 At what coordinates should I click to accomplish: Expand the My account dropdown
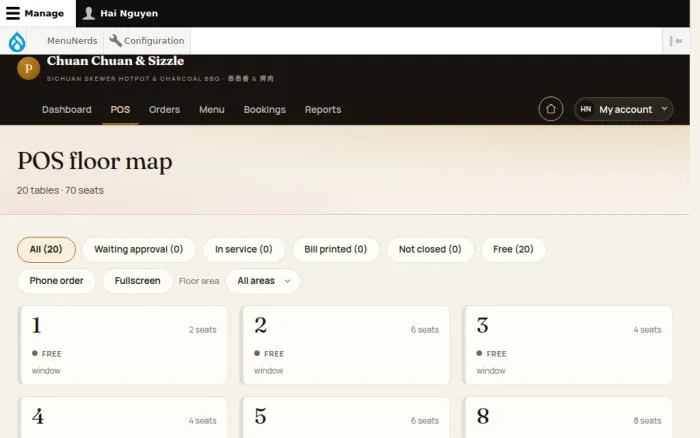623,109
